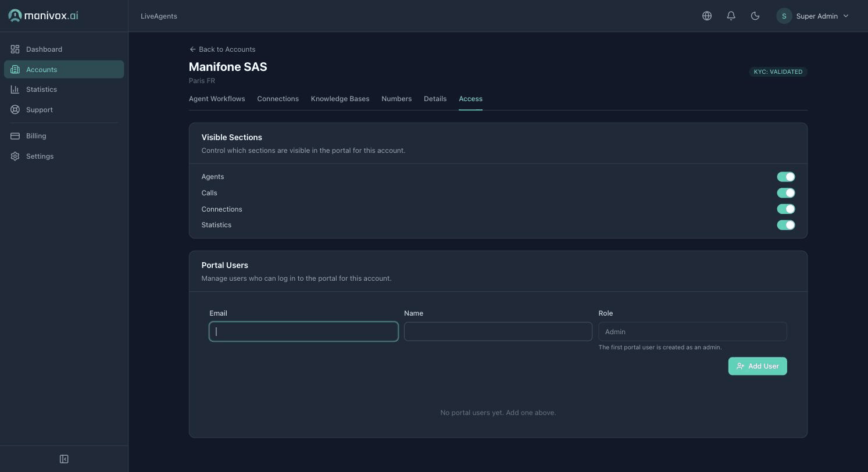868x472 pixels.
Task: Toggle the Statistics section visibility
Action: point(786,225)
